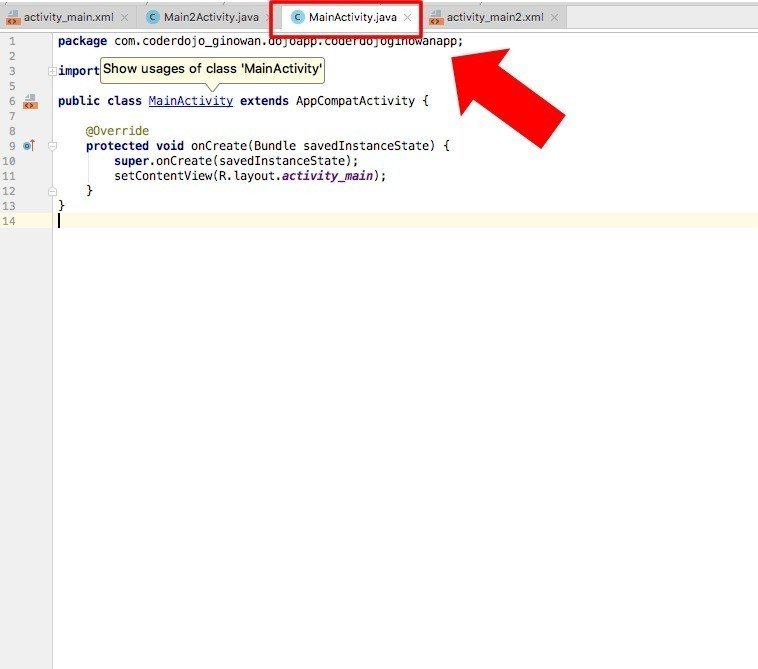Open related XML file gutter icon on line 6
The image size is (758, 669).
(x=30, y=102)
